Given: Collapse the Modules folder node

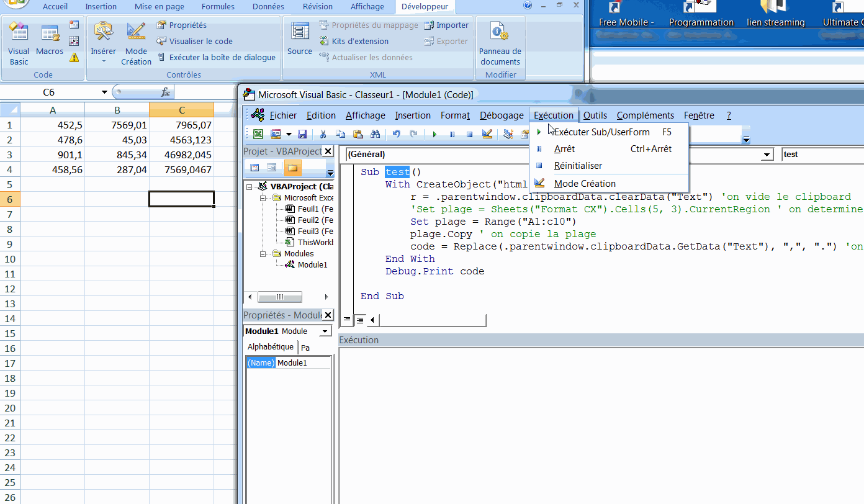Looking at the screenshot, I should click(264, 254).
